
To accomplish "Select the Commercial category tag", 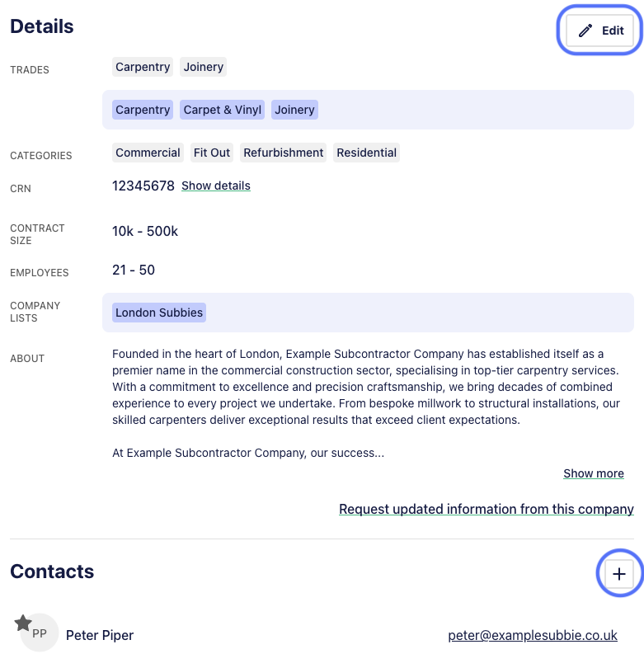I will [x=148, y=153].
